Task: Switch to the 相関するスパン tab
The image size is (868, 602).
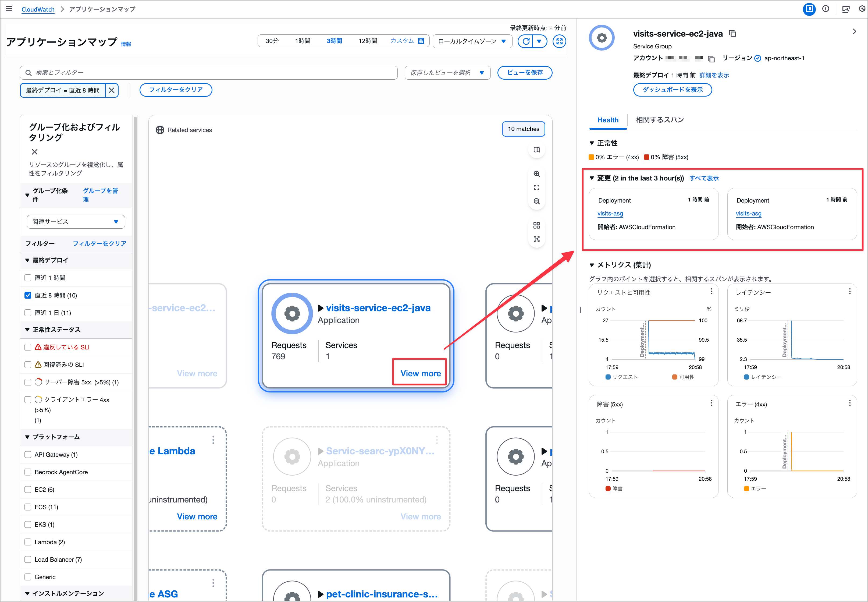Action: (x=660, y=120)
